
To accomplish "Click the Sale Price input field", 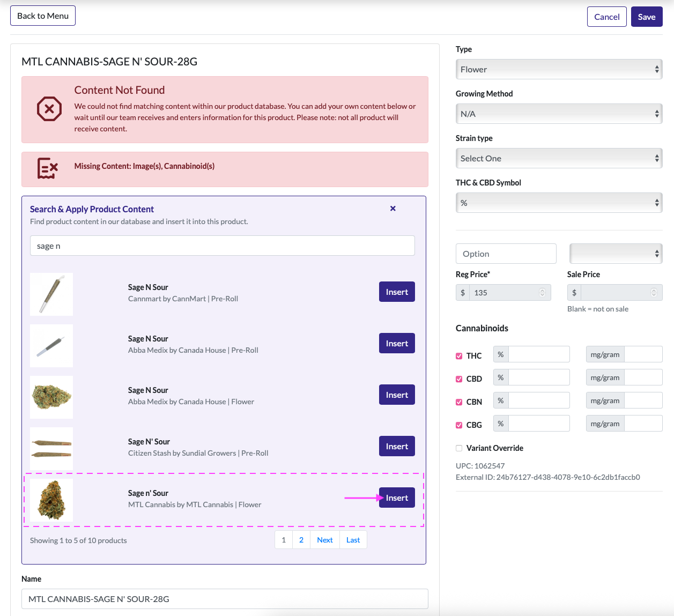I will 621,292.
